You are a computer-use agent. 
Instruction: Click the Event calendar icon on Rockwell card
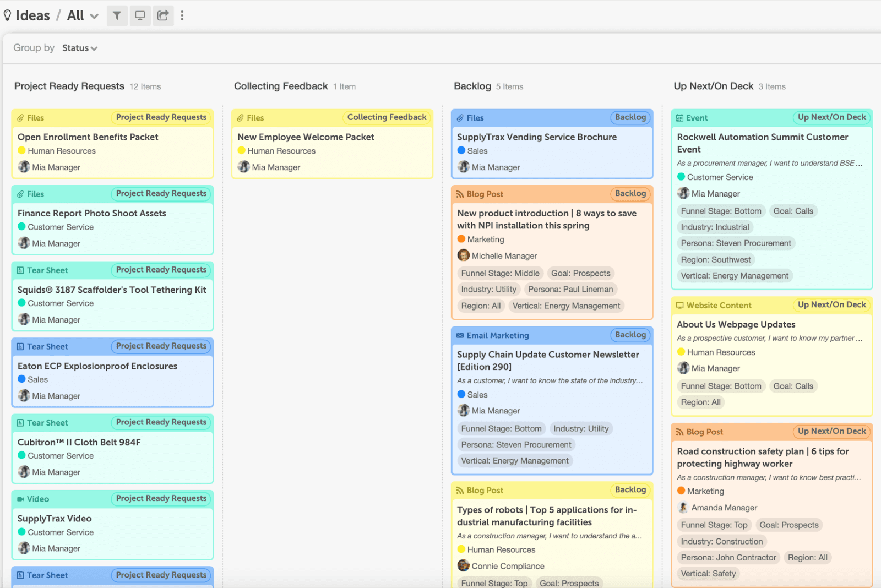680,118
